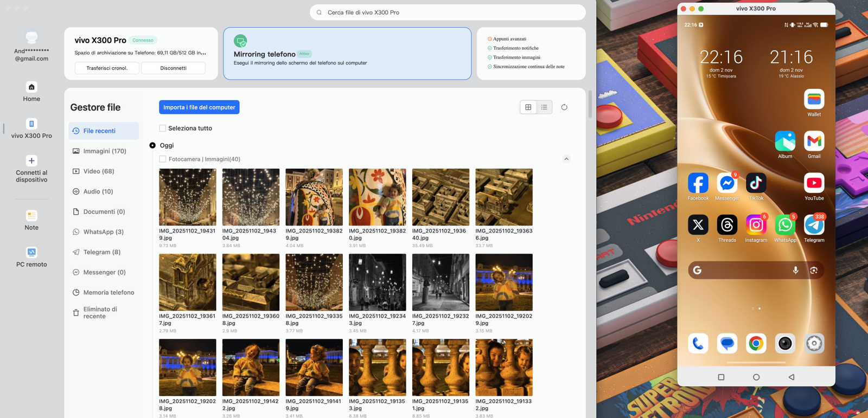Open Telegram app on mirrored phone

point(814,225)
